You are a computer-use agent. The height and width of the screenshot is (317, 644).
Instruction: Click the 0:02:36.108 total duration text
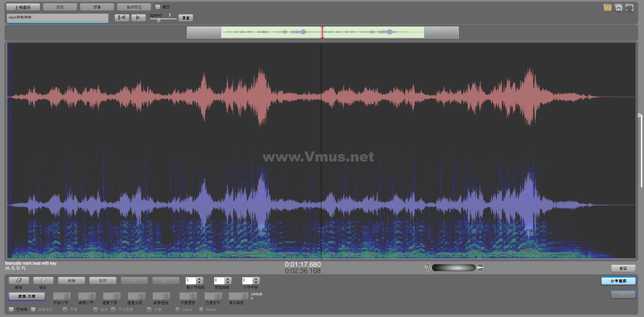point(303,271)
